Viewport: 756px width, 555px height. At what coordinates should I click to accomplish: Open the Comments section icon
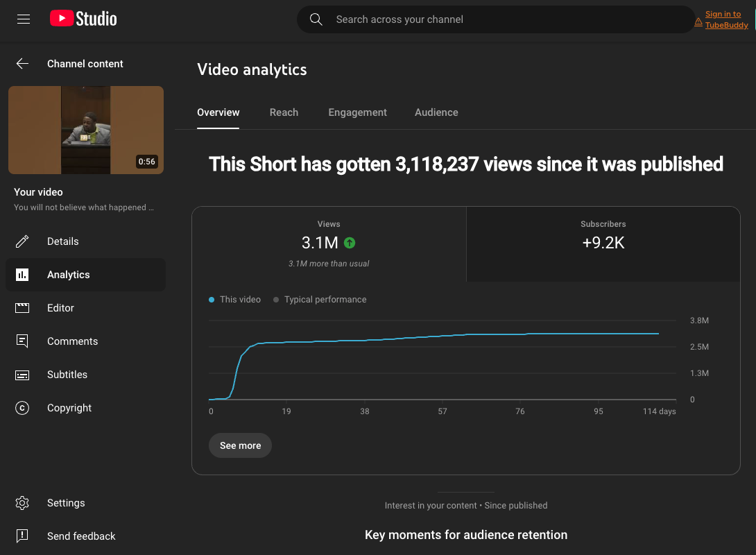point(22,341)
